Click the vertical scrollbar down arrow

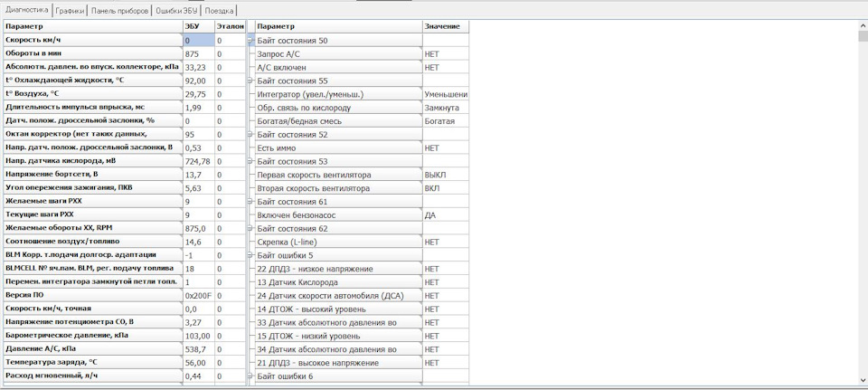pos(863,380)
